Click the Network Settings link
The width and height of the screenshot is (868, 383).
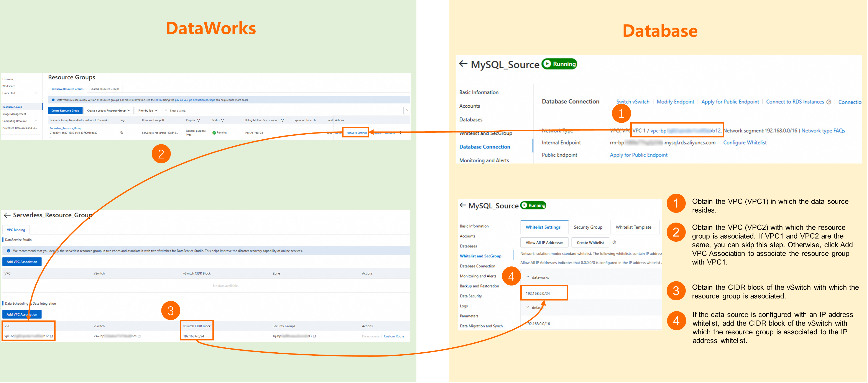click(357, 133)
